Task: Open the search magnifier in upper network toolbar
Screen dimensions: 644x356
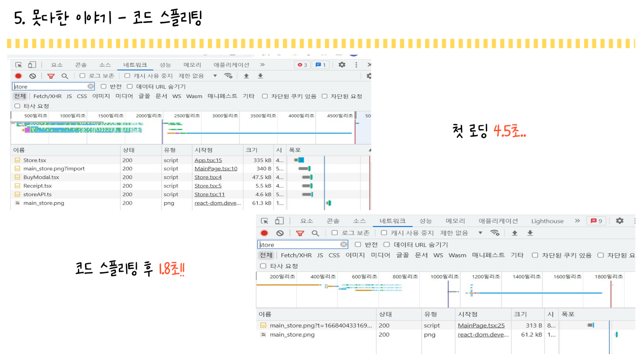Action: pos(65,76)
